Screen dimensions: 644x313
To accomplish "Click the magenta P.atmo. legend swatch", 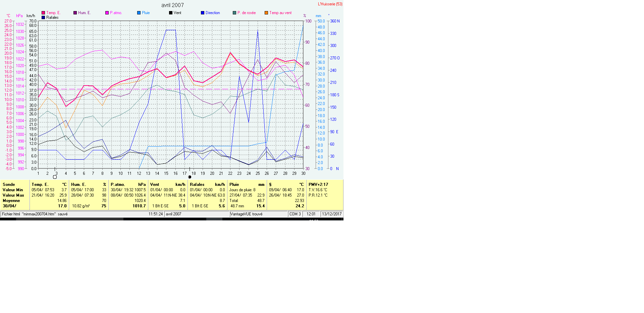I will pos(107,13).
